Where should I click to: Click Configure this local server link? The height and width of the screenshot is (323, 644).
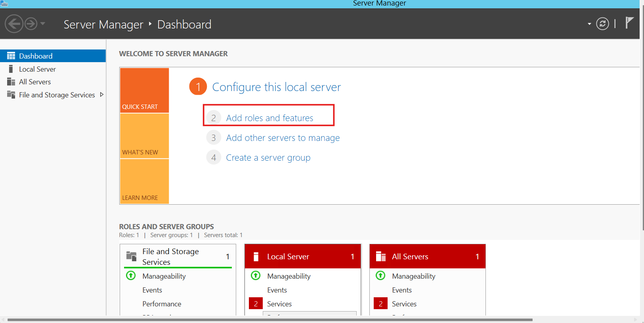(276, 87)
